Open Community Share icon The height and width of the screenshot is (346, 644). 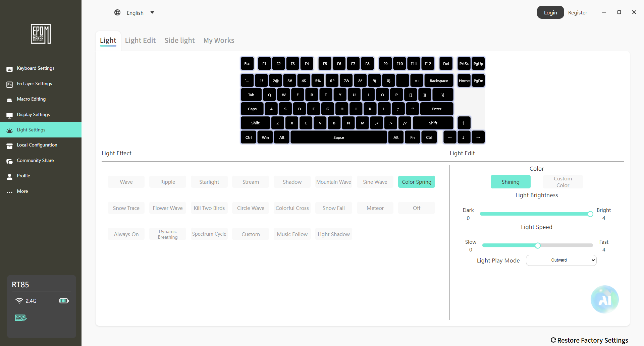[x=9, y=161]
